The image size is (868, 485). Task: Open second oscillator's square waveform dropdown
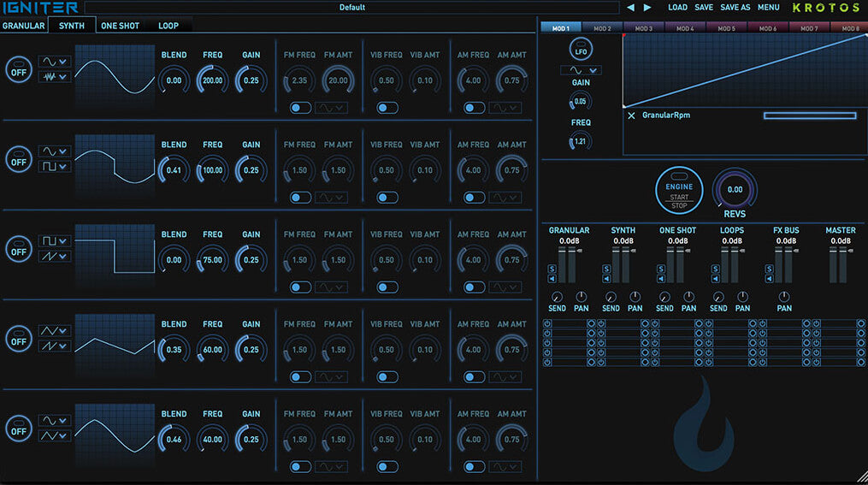54,166
